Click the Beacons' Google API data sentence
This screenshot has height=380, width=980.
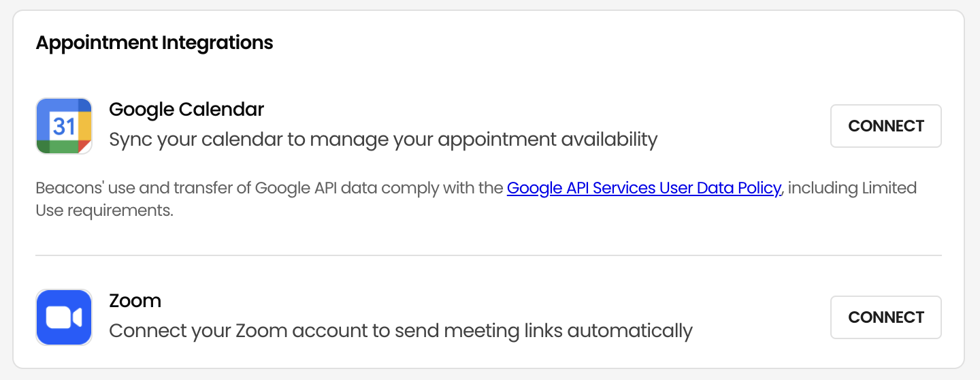pos(476,199)
